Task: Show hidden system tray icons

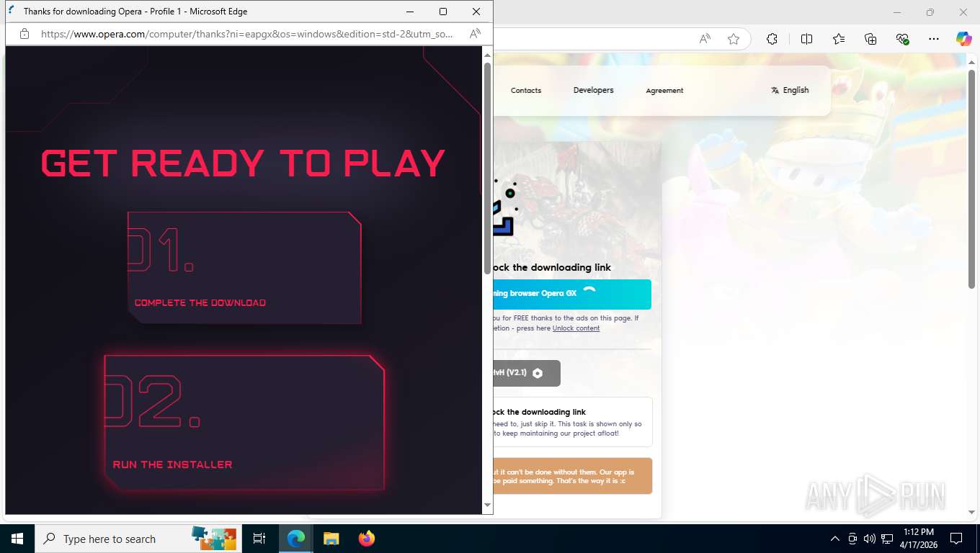Action: 835,539
